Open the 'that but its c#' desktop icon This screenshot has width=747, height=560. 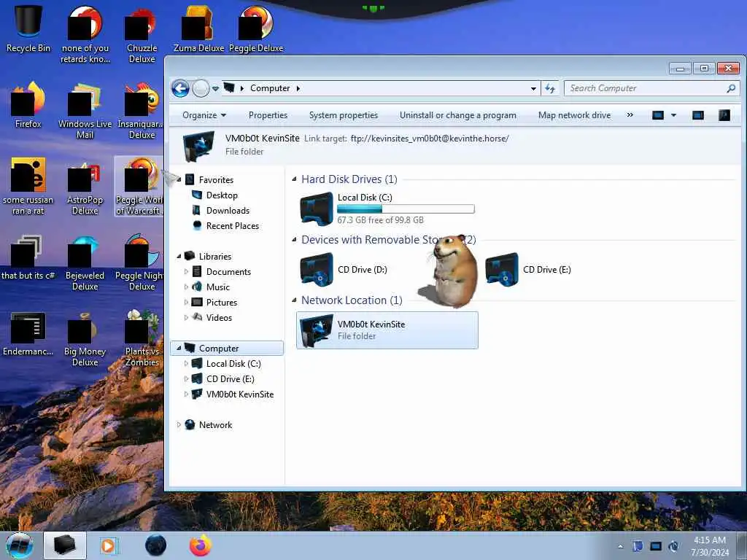pos(28,257)
